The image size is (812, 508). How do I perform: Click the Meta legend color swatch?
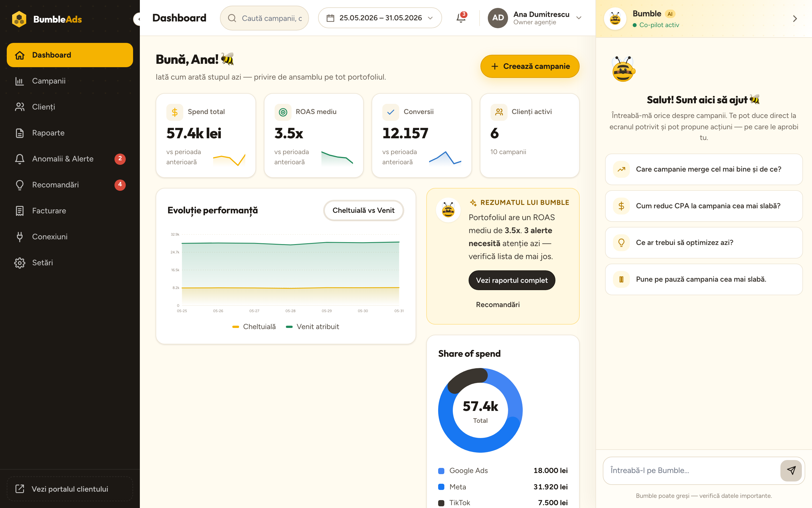(441, 487)
